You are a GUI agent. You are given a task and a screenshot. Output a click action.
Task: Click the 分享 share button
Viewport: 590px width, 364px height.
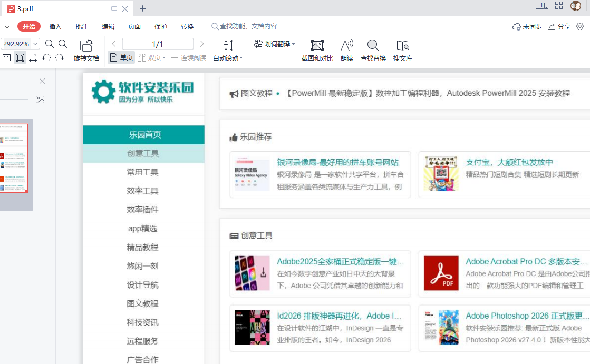tap(559, 27)
